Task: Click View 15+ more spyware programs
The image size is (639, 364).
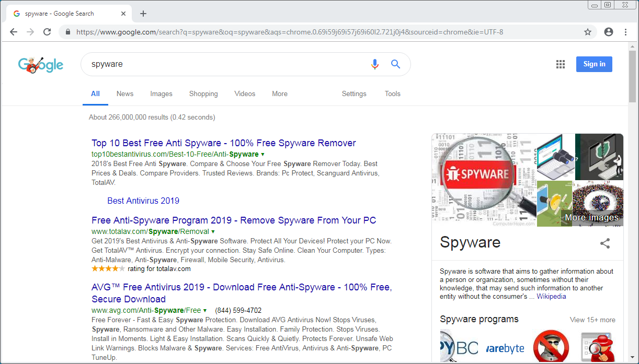Action: (592, 320)
